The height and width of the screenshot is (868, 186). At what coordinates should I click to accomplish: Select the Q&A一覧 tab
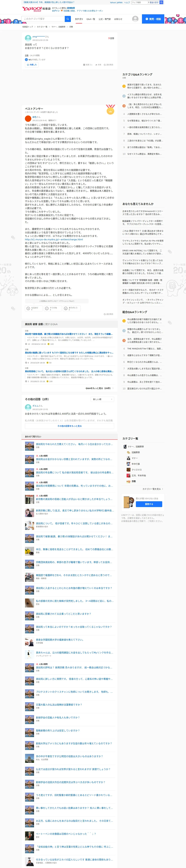[91, 19]
